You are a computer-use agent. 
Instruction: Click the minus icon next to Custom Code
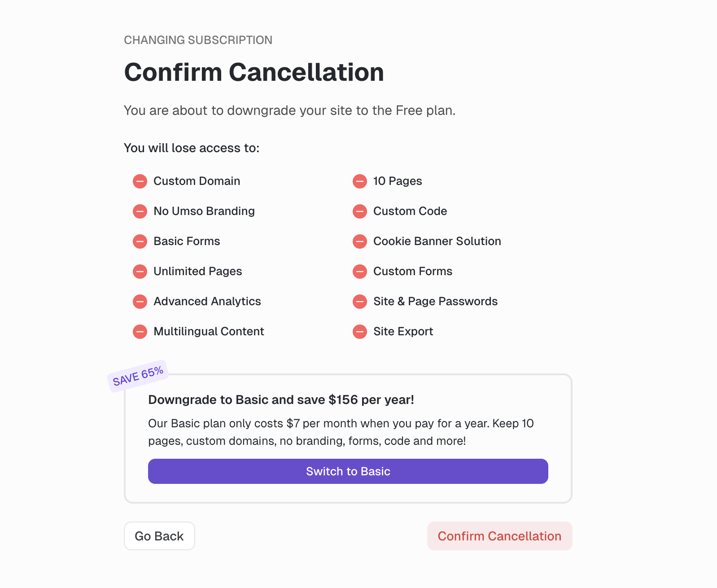pos(360,211)
